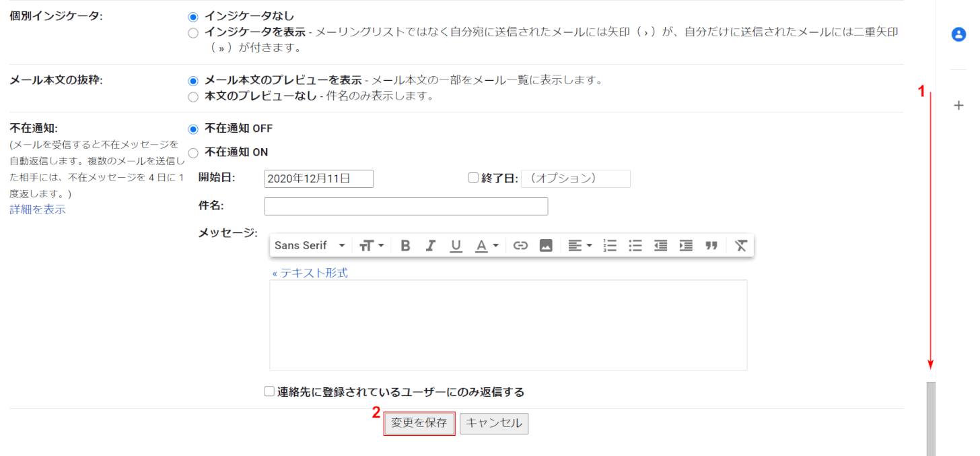Select 本文のプレビューなし option
Viewport: 980px width, 456px height.
(x=194, y=97)
